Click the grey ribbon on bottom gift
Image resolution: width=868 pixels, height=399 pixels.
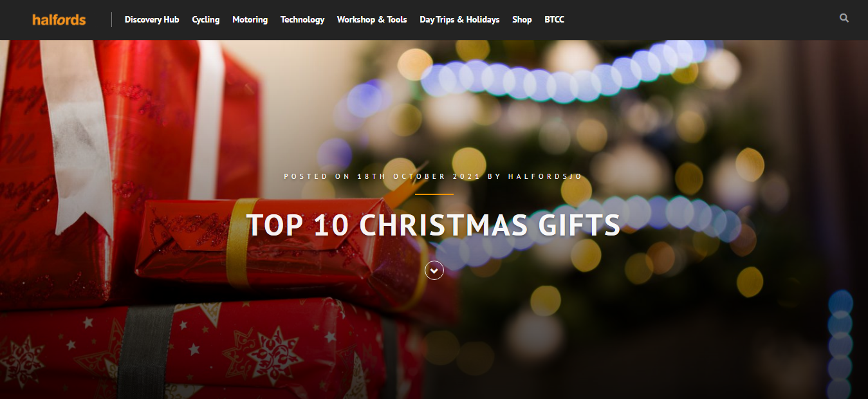[145, 353]
